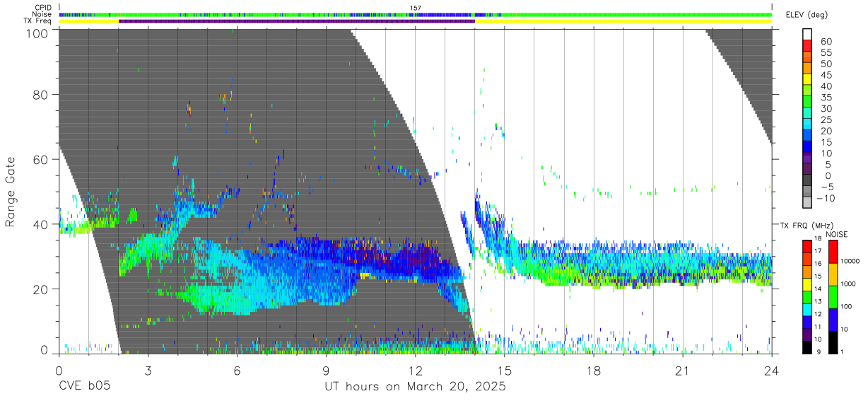The image size is (868, 401).
Task: Select the CPID value '157'
Action: 416,8
